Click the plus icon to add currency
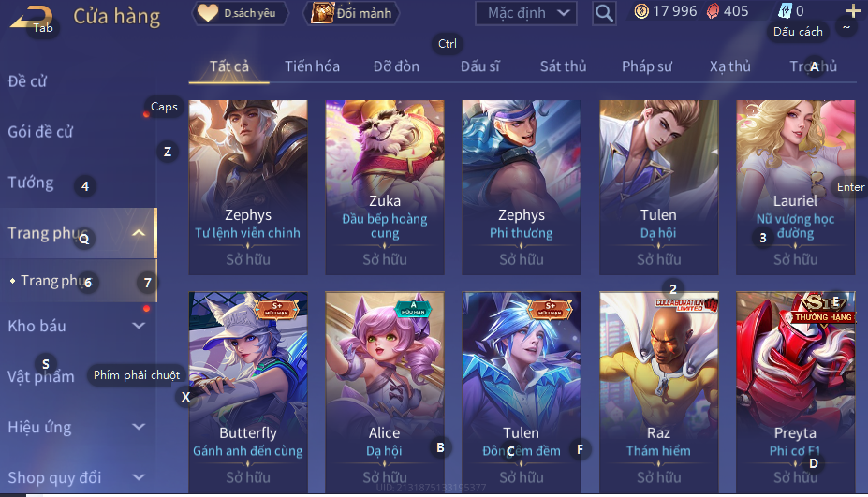The height and width of the screenshot is (497, 868). coord(853,11)
